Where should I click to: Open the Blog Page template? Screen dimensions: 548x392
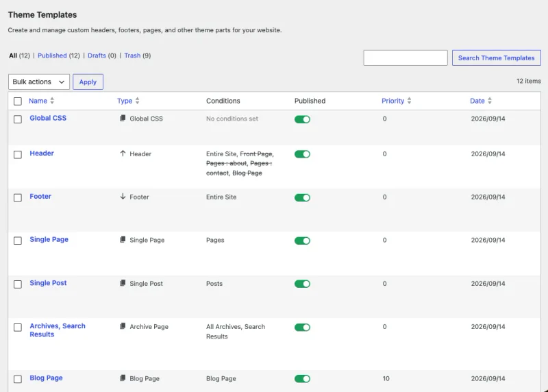coord(46,378)
